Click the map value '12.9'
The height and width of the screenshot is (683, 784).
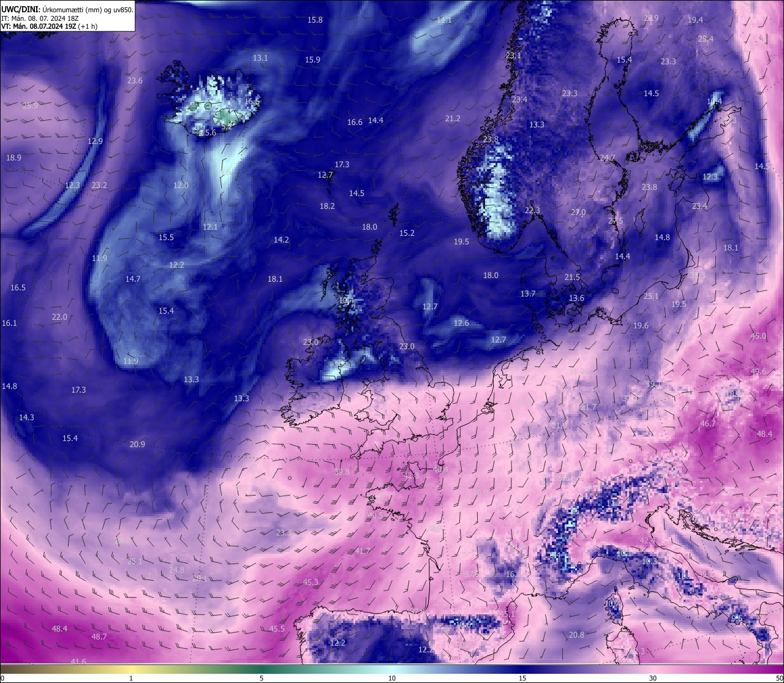[95, 142]
